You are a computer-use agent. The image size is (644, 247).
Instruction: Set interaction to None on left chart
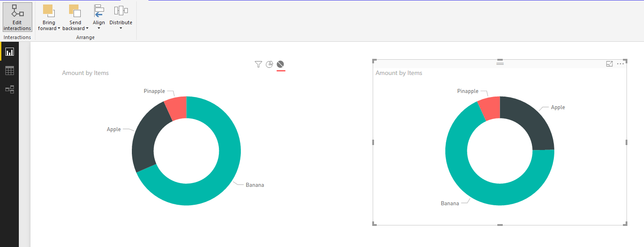click(x=281, y=64)
